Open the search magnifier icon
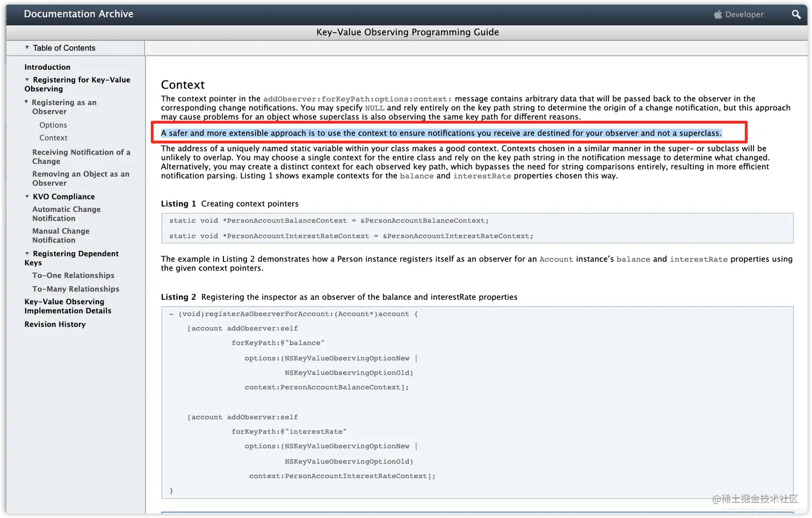Image resolution: width=812 pixels, height=518 pixels. 796,14
